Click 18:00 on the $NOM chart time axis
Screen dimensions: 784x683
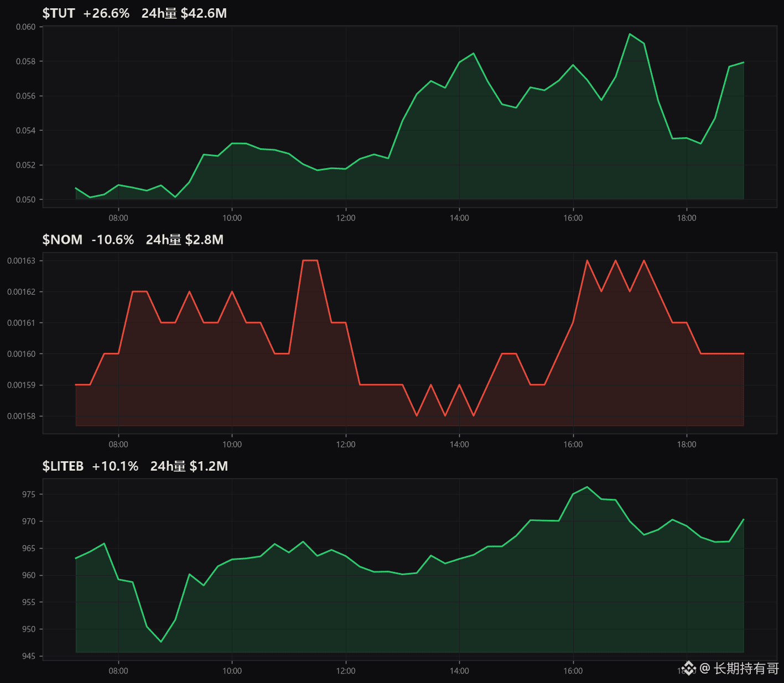click(687, 445)
